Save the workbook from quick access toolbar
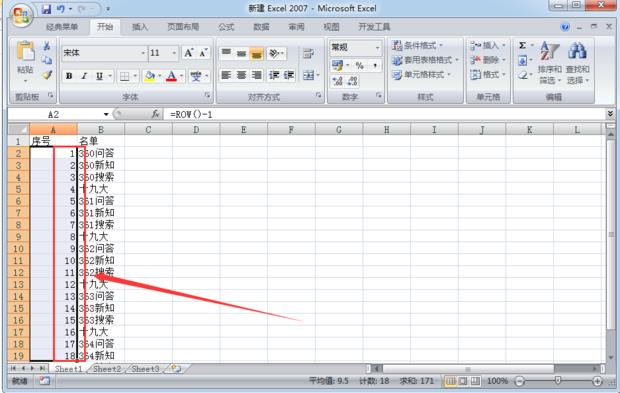This screenshot has height=393, width=620. pos(47,9)
